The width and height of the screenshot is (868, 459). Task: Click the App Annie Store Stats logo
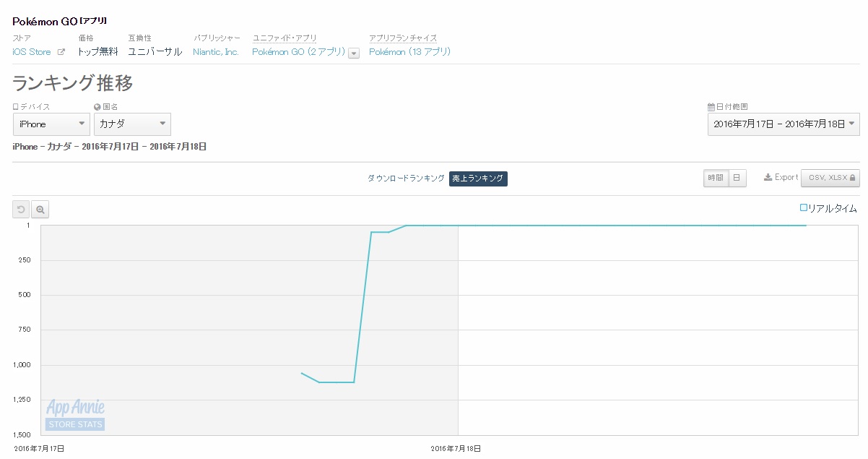pyautogui.click(x=76, y=415)
